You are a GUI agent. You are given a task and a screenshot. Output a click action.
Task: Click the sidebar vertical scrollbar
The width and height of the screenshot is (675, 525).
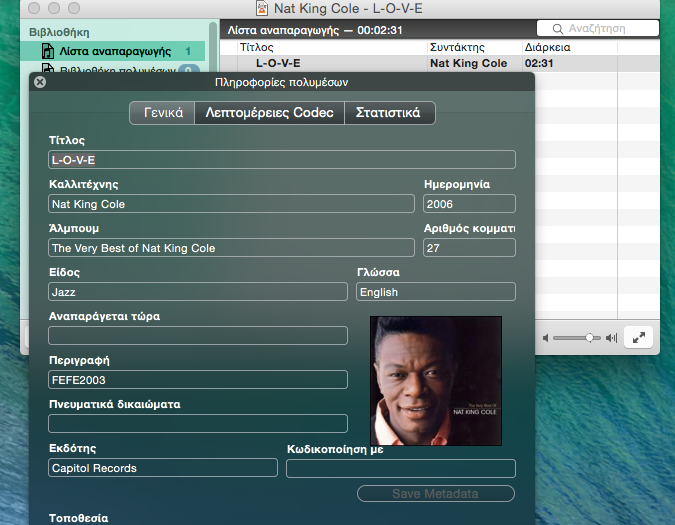pos(213,46)
